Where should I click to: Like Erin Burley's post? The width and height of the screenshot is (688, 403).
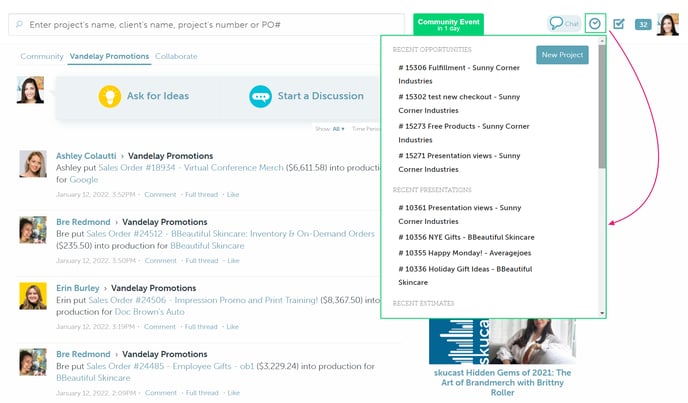pyautogui.click(x=233, y=327)
